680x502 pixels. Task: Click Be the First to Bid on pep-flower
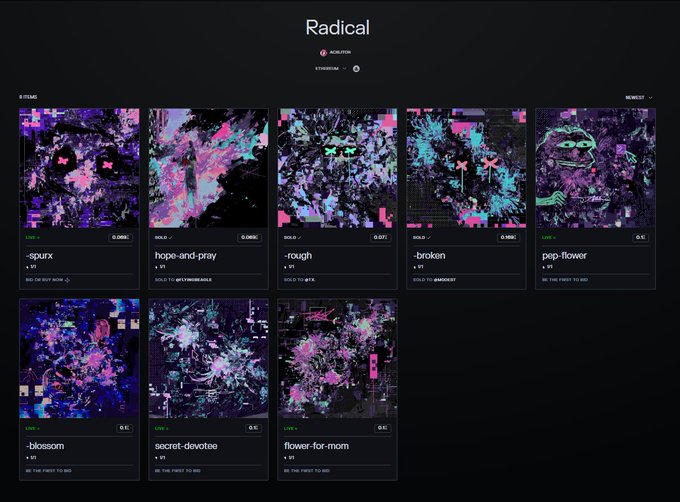click(565, 280)
